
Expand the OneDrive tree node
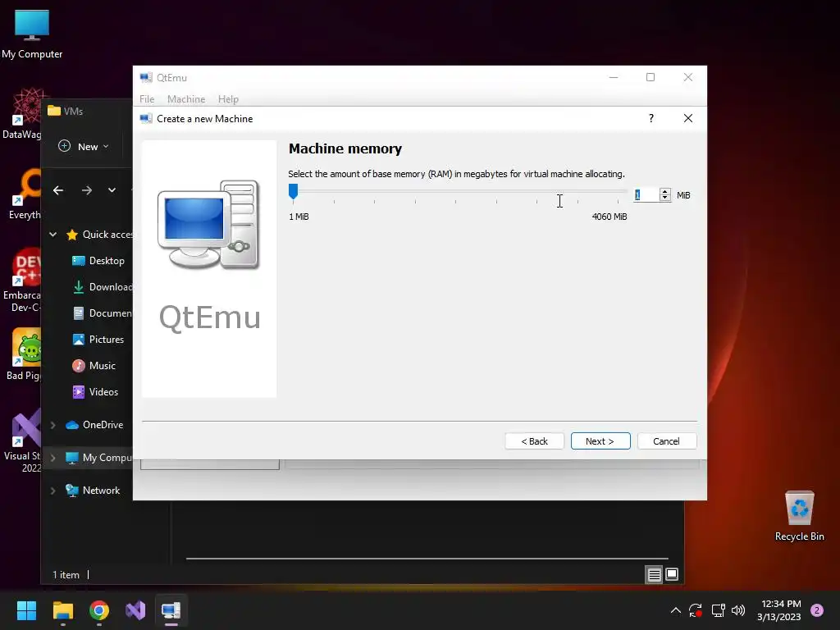53,425
